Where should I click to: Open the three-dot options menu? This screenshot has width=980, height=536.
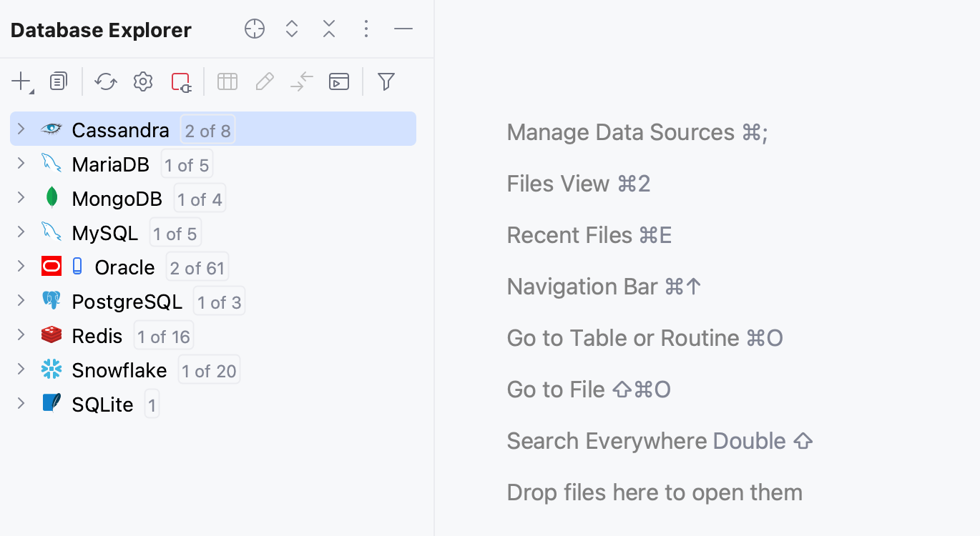tap(366, 29)
